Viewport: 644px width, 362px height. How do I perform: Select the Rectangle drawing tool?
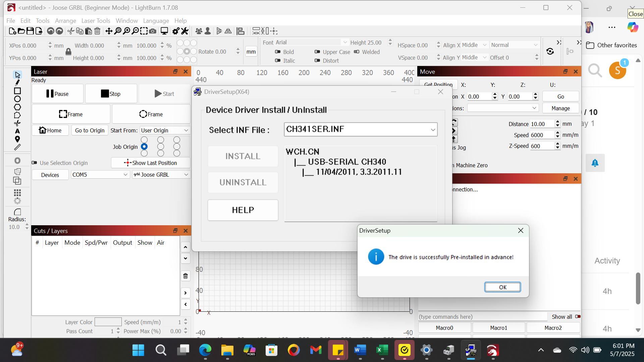click(x=17, y=91)
